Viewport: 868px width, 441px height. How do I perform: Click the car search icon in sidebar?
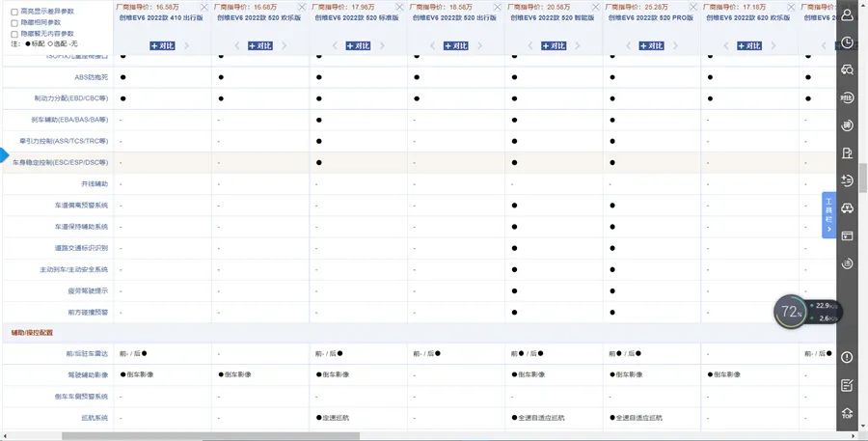pos(847,69)
